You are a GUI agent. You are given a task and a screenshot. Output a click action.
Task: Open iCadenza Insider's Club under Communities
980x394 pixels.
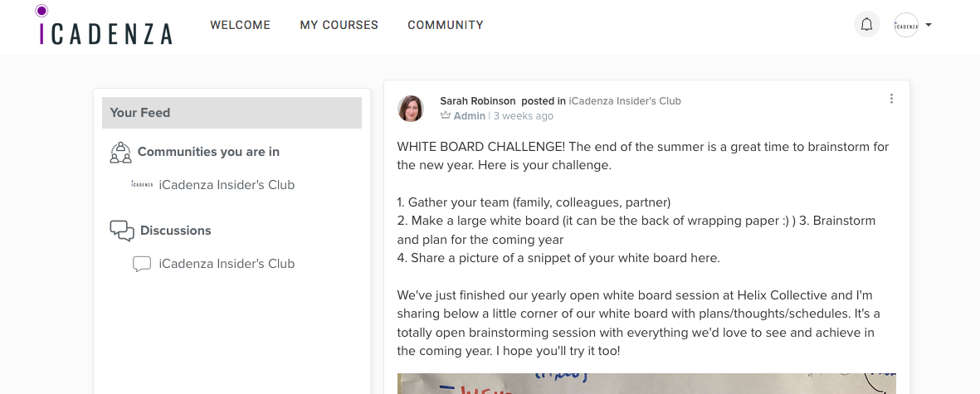(x=227, y=185)
